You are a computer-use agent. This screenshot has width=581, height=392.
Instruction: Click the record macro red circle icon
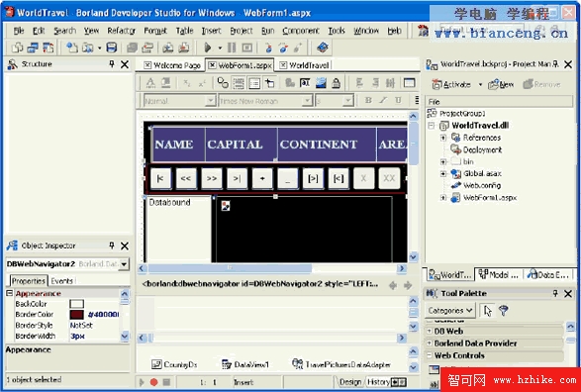[154, 382]
